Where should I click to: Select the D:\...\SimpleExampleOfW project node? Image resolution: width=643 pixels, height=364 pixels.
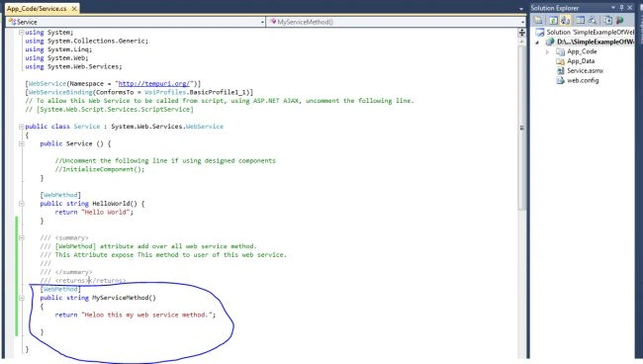595,42
